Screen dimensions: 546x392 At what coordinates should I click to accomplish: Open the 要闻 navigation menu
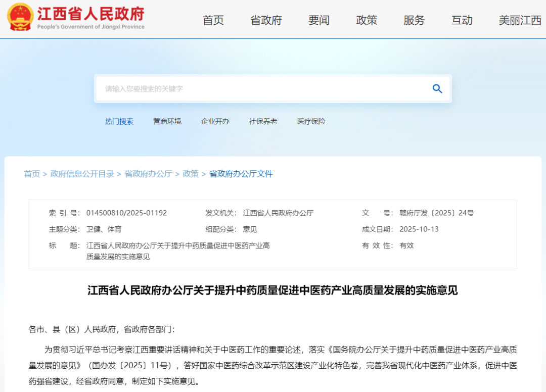point(317,21)
